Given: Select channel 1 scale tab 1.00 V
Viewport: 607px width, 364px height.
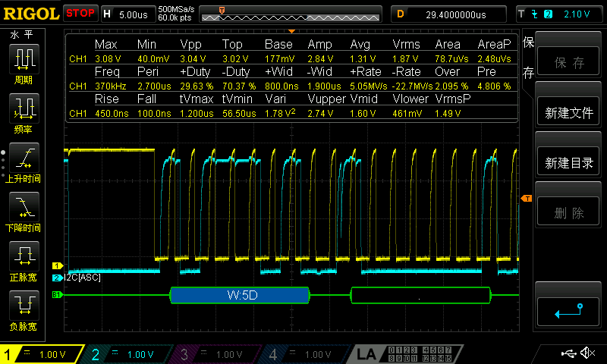Looking at the screenshot, I should point(42,354).
